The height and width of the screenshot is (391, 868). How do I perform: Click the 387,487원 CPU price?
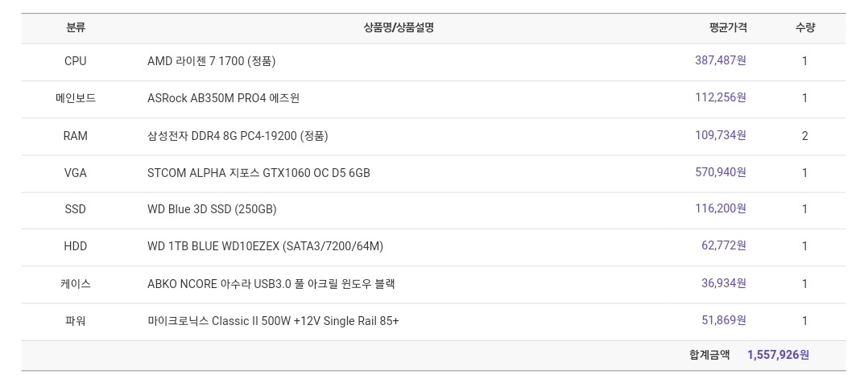[720, 60]
